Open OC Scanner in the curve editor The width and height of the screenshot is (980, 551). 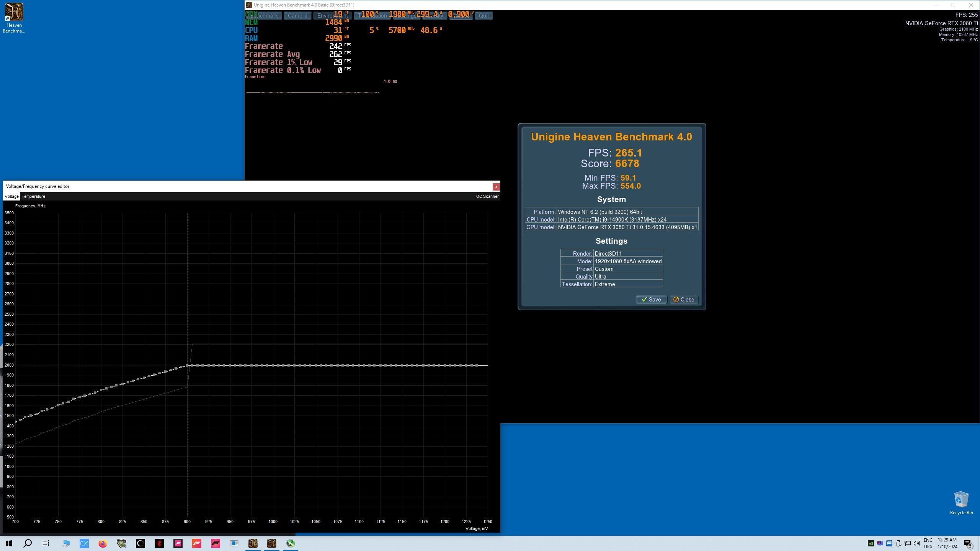(487, 196)
